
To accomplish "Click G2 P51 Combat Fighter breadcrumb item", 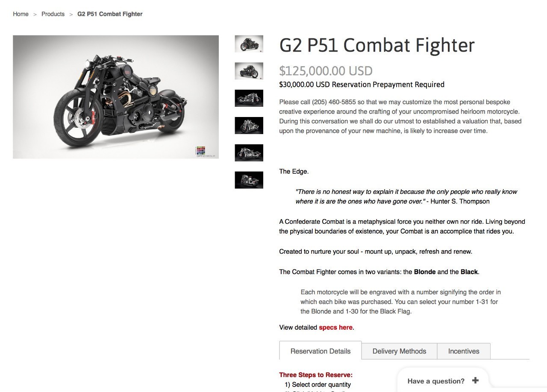I will (x=110, y=14).
